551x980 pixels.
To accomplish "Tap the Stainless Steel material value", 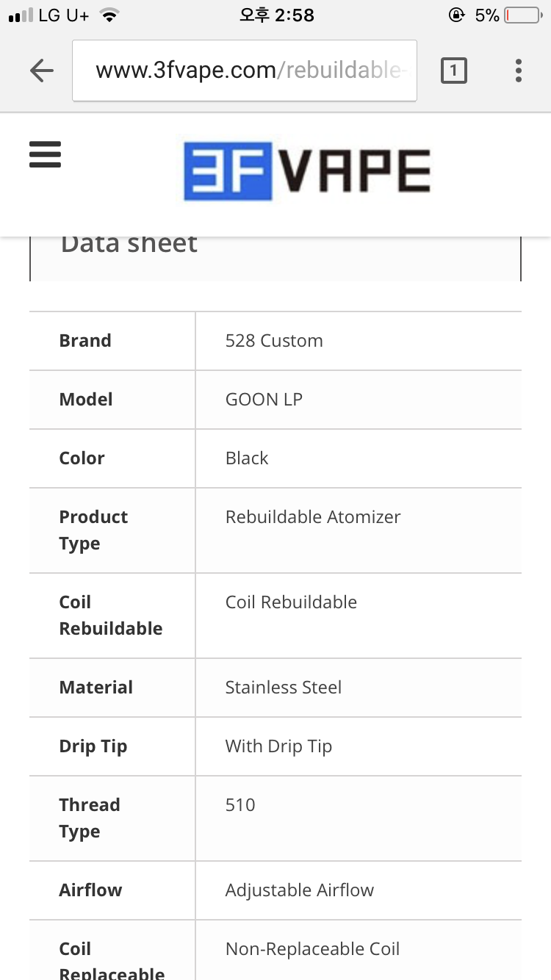I will click(x=284, y=688).
